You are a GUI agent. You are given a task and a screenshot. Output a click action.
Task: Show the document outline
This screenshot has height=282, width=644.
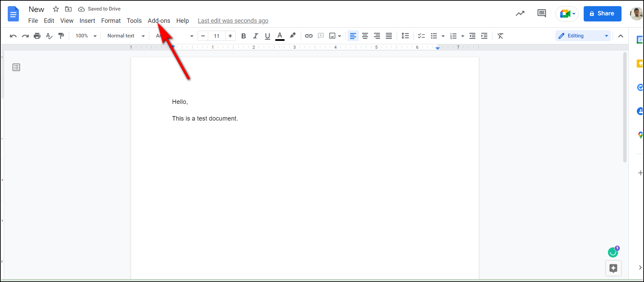coord(16,67)
